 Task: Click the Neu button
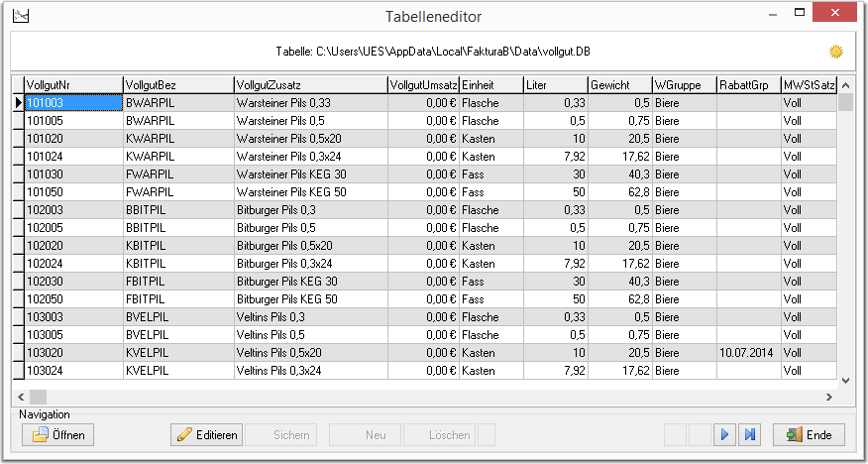point(366,434)
